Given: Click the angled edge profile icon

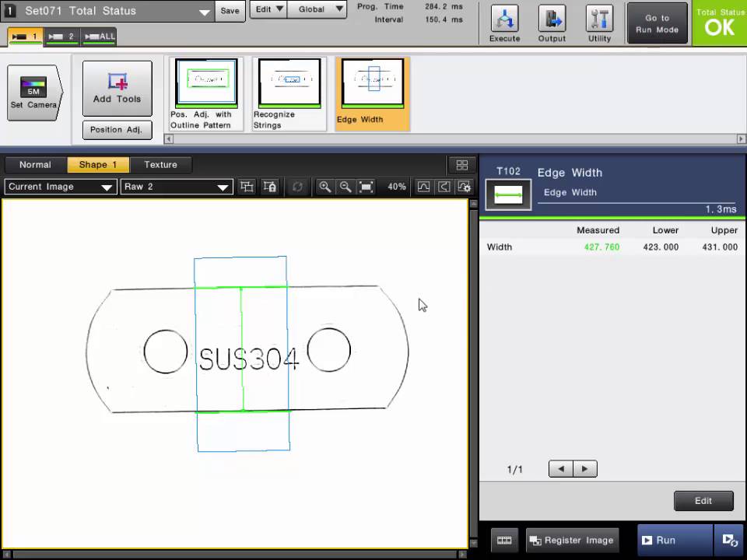Looking at the screenshot, I should (x=444, y=187).
